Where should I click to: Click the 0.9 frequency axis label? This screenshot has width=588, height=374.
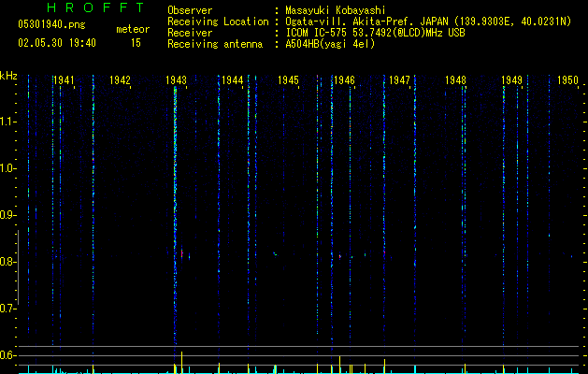8,215
